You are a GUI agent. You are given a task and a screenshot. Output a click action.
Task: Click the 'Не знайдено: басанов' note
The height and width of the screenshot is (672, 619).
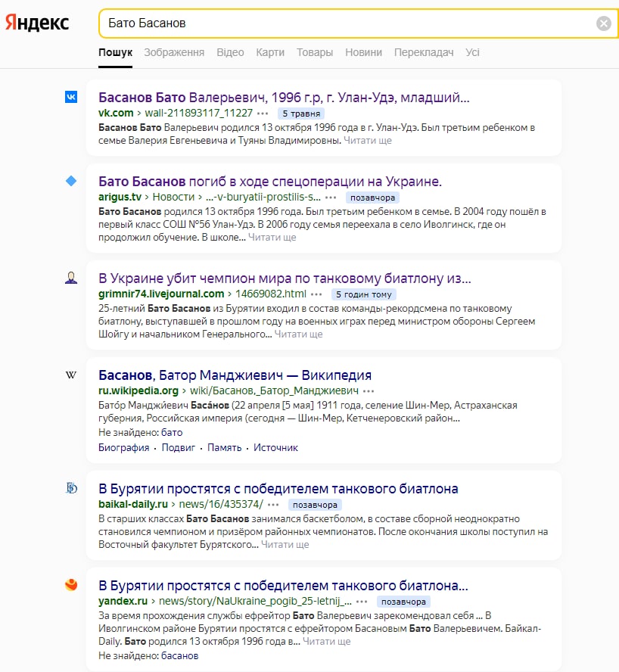click(x=148, y=655)
